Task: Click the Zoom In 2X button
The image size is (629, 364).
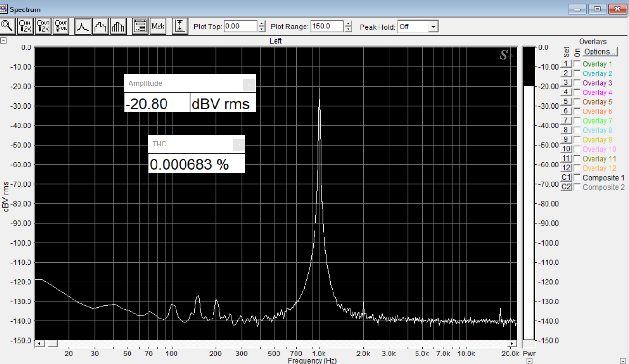Action: [x=25, y=26]
